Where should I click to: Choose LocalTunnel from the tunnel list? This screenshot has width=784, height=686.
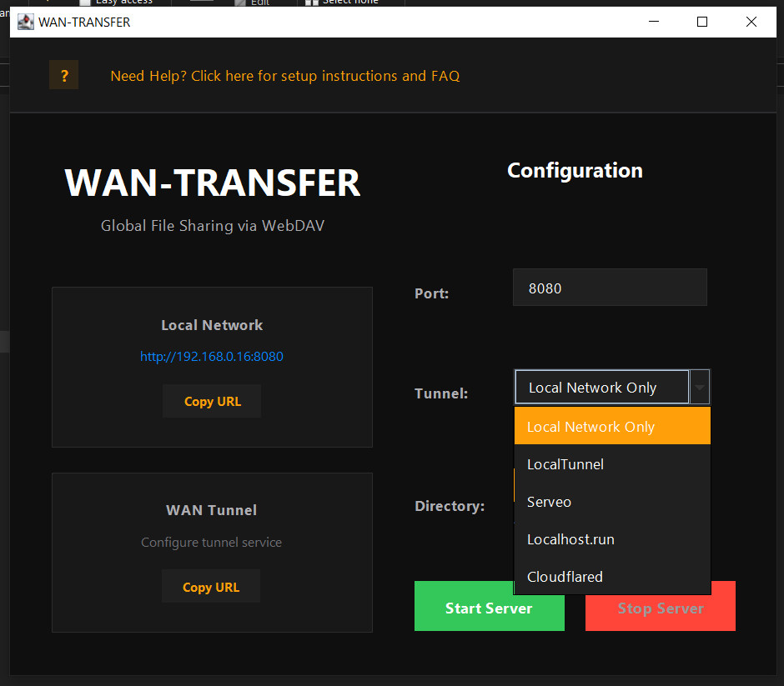[612, 464]
